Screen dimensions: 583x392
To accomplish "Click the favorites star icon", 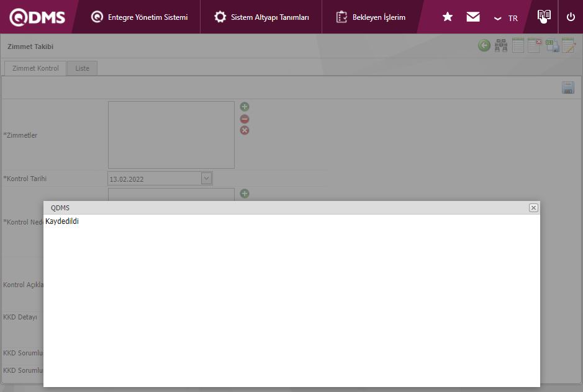I will coord(448,17).
